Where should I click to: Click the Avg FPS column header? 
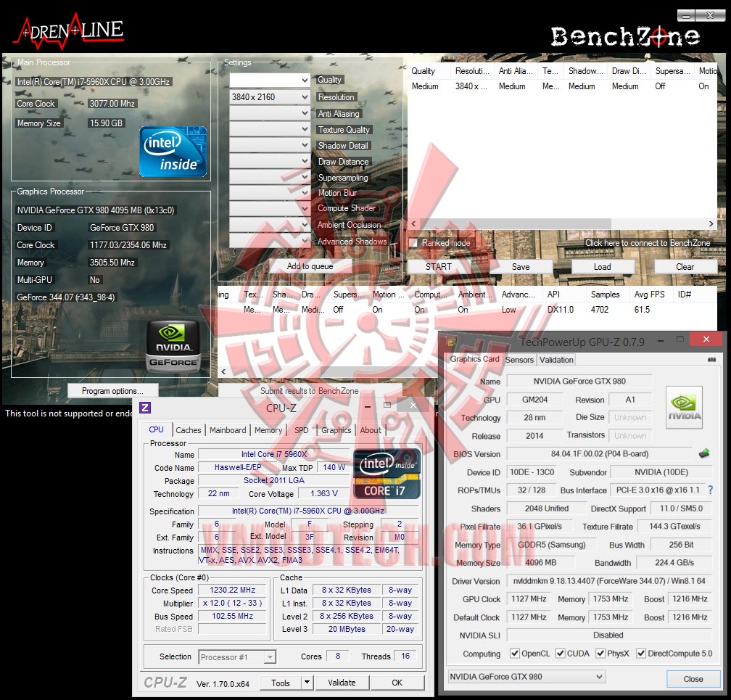[650, 295]
